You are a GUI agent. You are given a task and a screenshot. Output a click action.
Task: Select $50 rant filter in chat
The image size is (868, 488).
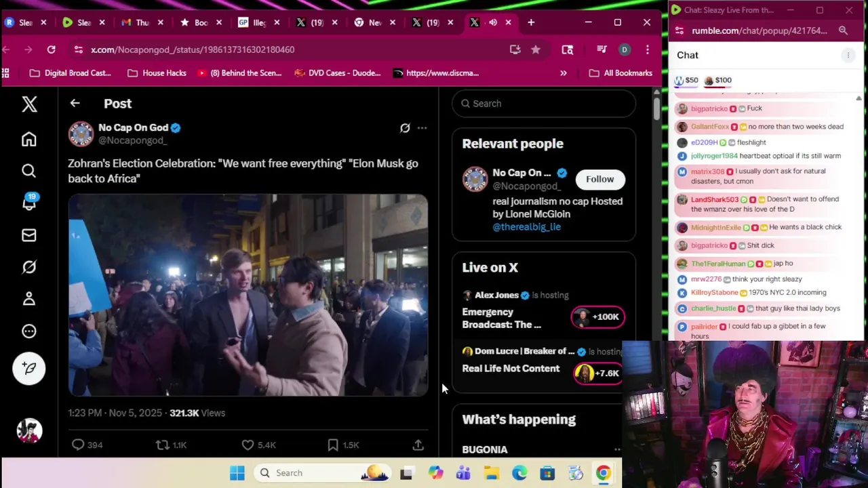click(686, 80)
